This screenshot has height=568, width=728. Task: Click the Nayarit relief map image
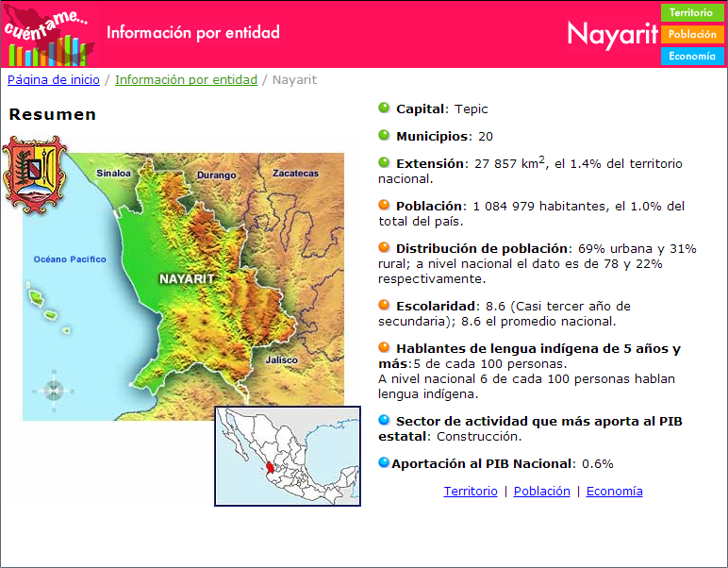pos(183,287)
